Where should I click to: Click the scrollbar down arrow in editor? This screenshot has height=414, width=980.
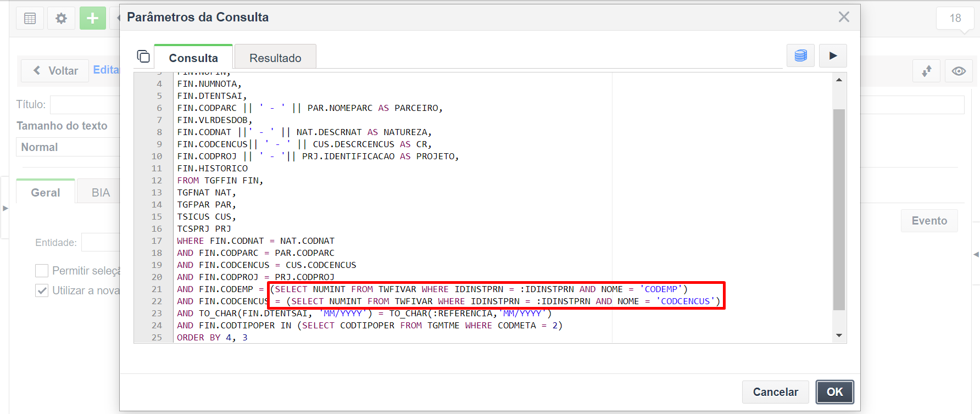click(x=839, y=335)
